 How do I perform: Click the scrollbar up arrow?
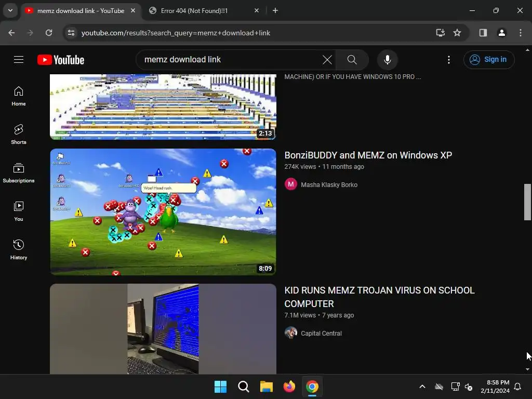point(527,50)
